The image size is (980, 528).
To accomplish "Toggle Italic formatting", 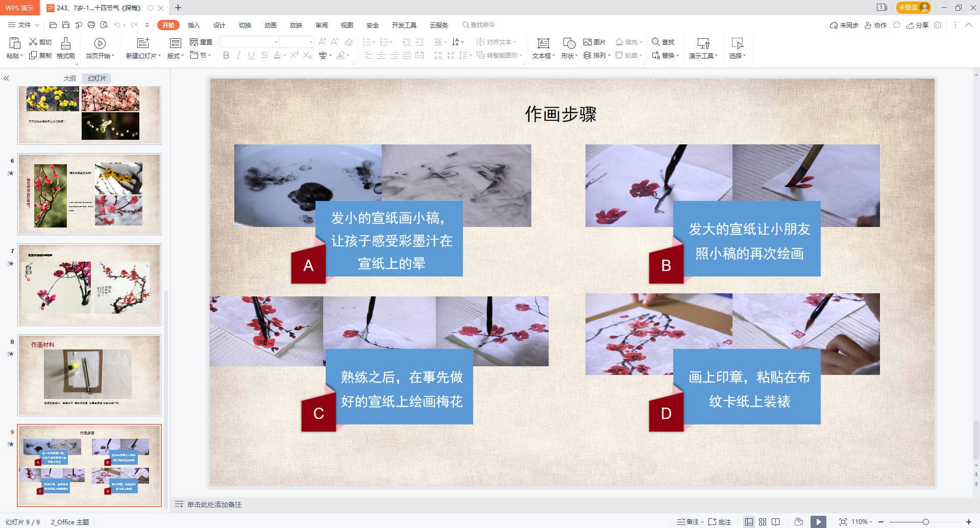I will [x=238, y=55].
